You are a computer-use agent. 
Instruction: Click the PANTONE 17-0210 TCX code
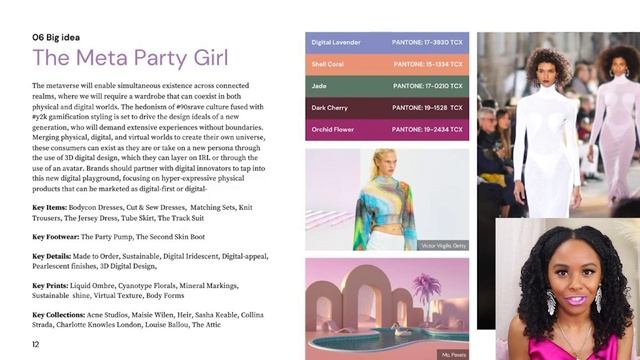(428, 86)
